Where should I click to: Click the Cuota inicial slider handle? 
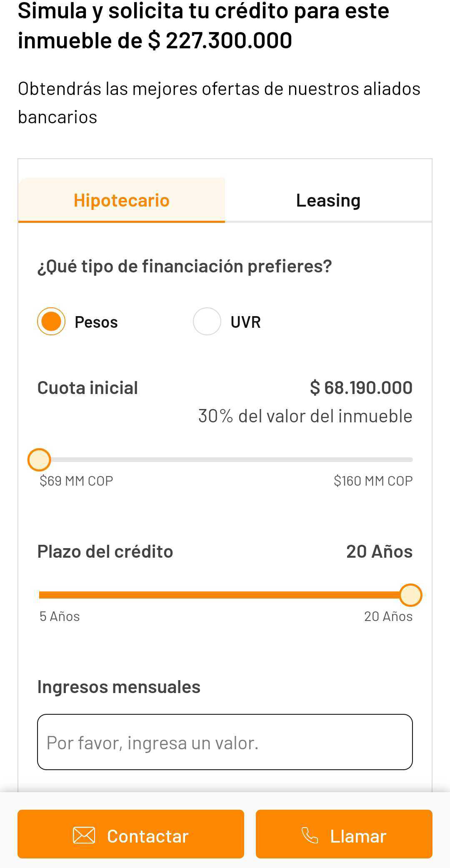pyautogui.click(x=39, y=460)
